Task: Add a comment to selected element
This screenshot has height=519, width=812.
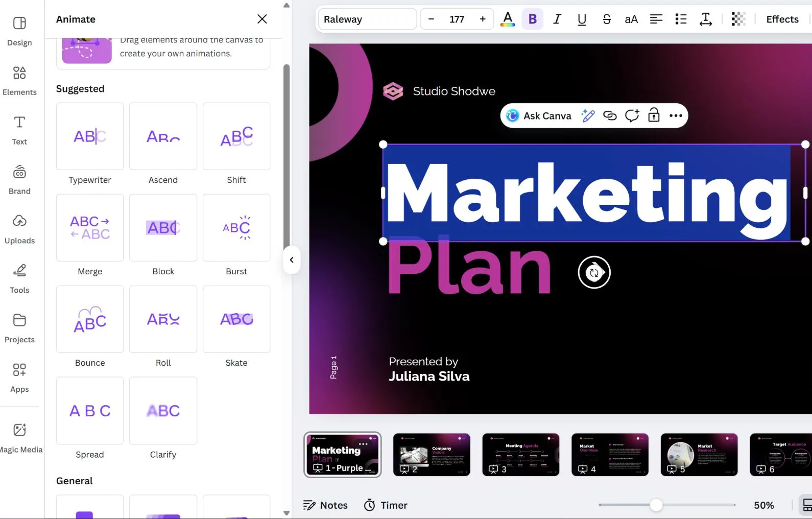Action: [x=632, y=116]
